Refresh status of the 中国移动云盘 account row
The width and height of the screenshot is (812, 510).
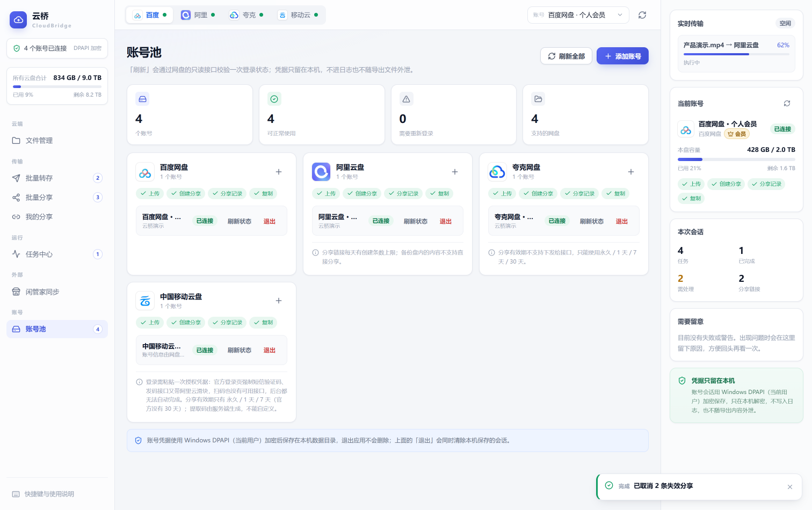pos(240,350)
